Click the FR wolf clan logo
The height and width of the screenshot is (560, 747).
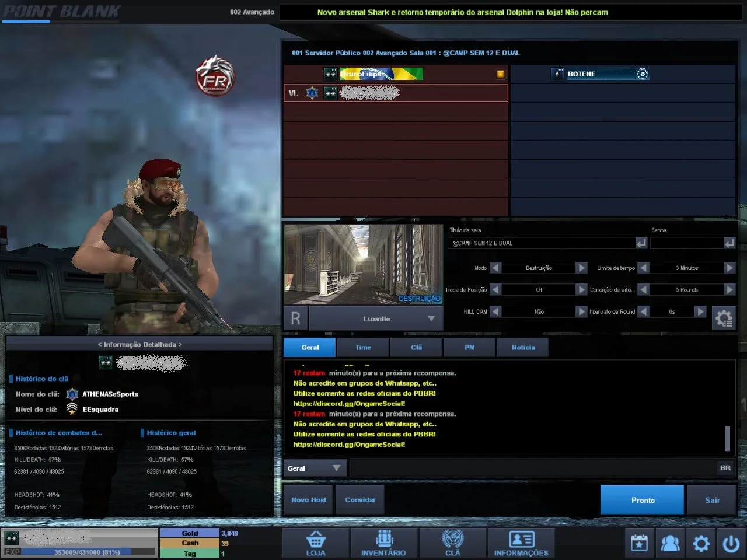215,76
